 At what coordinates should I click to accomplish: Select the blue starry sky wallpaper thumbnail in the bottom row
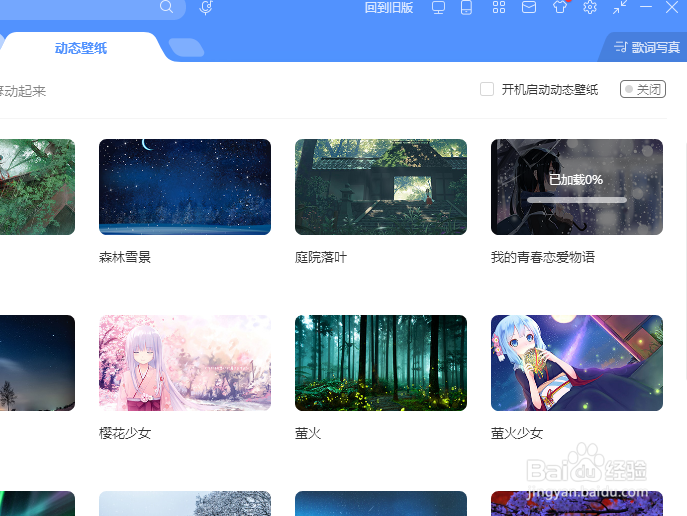point(381,503)
